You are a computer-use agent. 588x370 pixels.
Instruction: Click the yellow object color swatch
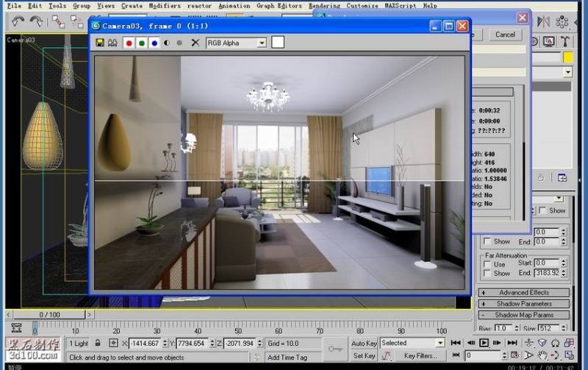567,57
